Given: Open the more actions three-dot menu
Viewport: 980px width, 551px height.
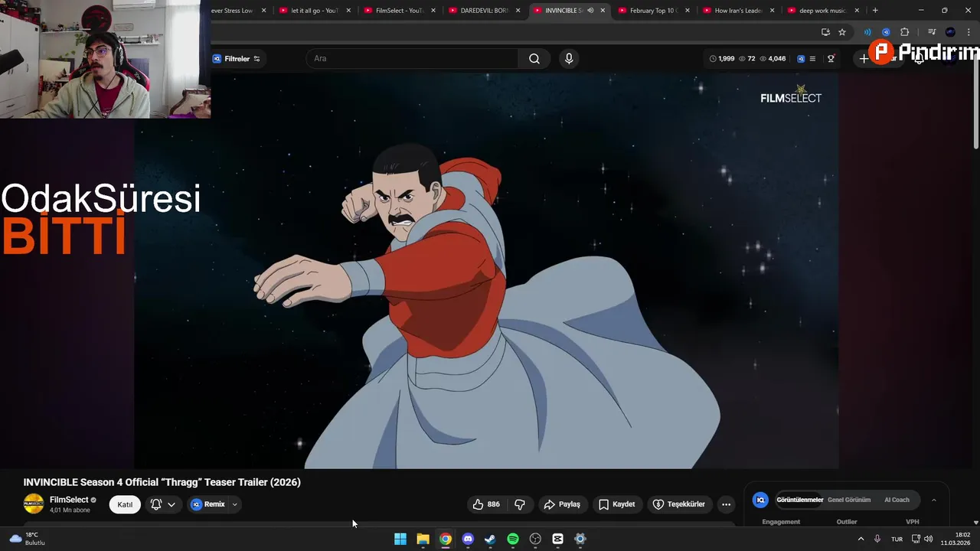Looking at the screenshot, I should 726,504.
